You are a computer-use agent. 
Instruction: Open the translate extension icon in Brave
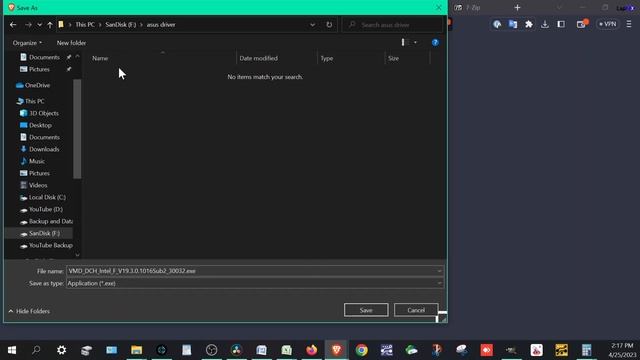(x=513, y=24)
